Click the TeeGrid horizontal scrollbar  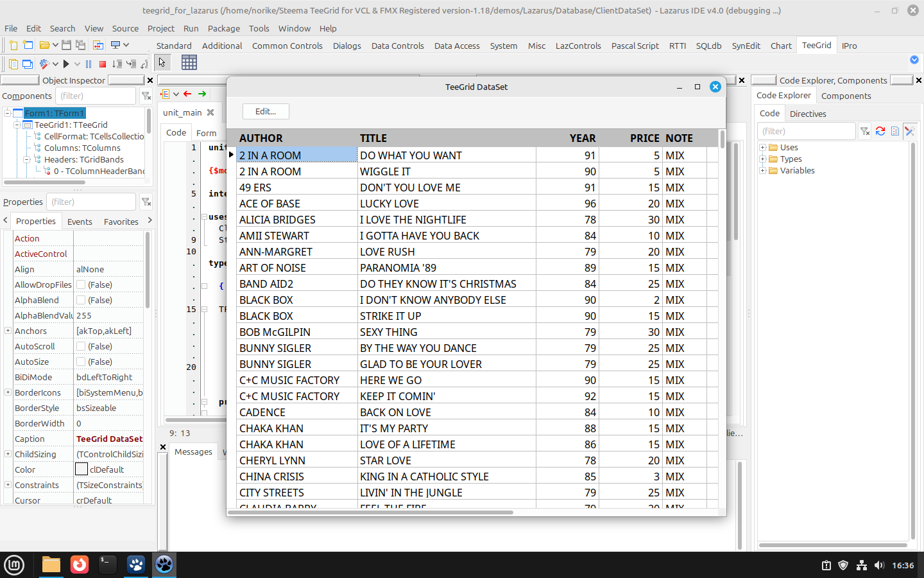pos(371,512)
